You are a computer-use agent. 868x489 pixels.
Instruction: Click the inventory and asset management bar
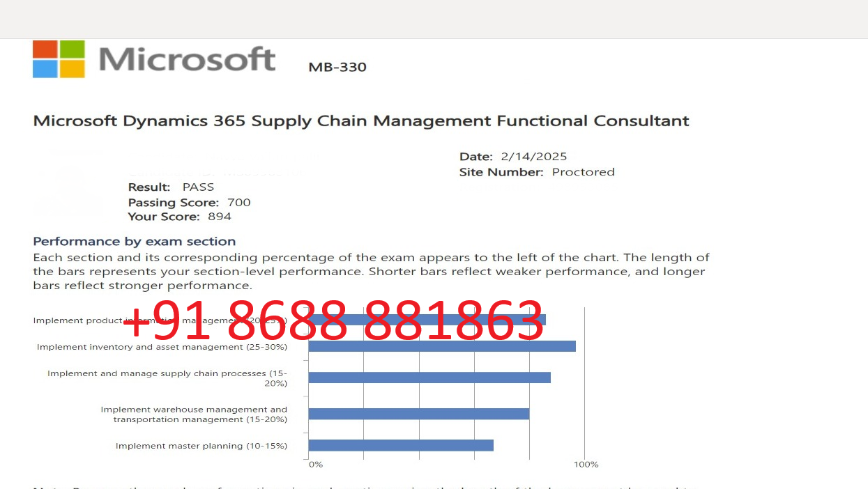(x=442, y=346)
